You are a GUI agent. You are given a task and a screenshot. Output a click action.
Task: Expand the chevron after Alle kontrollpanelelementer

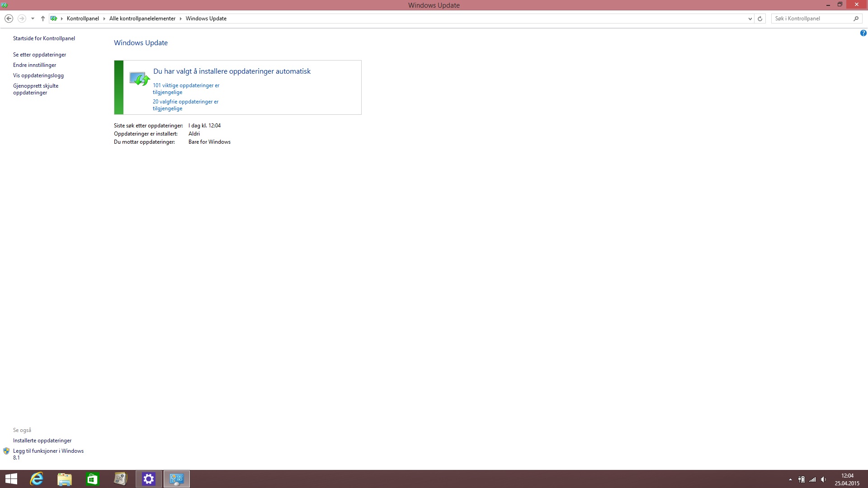click(x=181, y=19)
